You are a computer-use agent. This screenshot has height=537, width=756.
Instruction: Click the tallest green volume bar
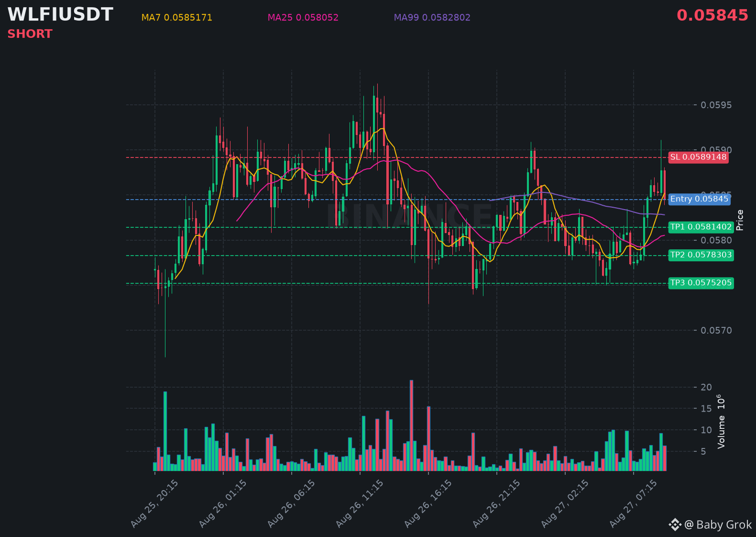pyautogui.click(x=165, y=431)
